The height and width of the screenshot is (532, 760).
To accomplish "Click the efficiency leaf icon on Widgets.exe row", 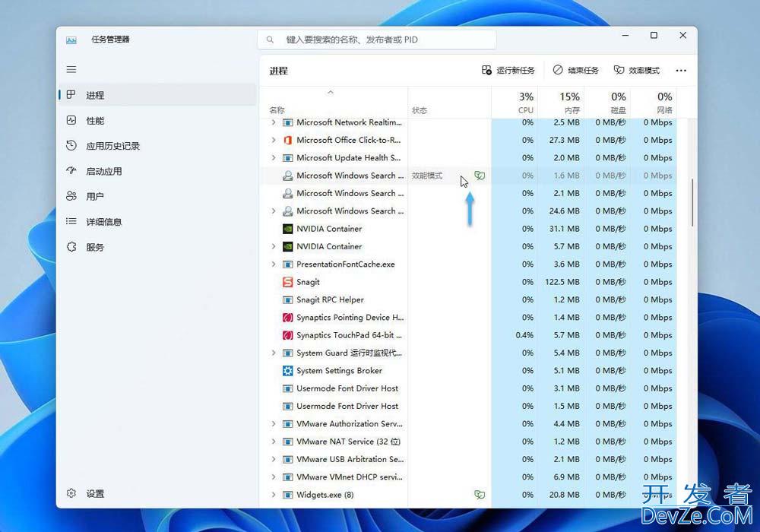I will click(x=480, y=495).
